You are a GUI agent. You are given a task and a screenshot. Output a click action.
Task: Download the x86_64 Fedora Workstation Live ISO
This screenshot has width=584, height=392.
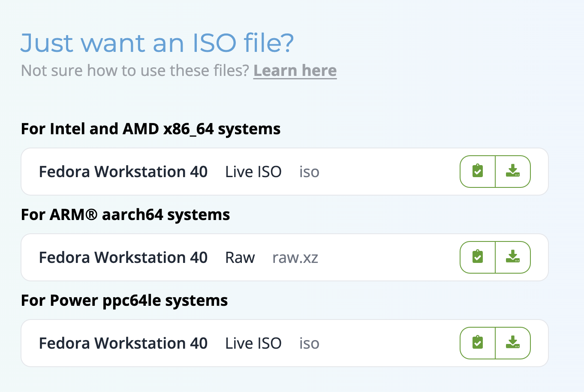[513, 172]
